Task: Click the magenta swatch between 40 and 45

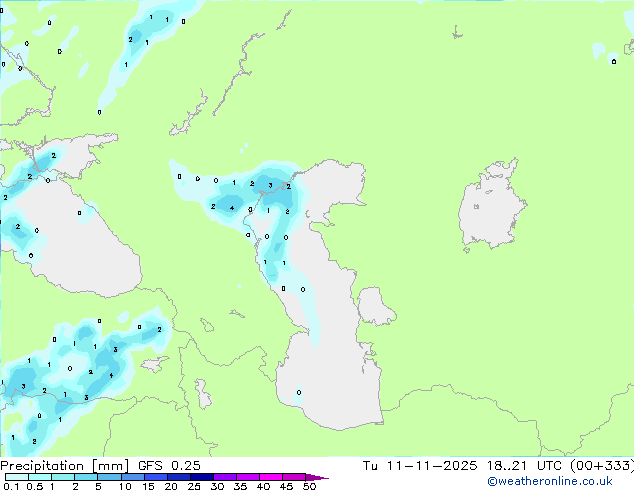Action: point(271,477)
